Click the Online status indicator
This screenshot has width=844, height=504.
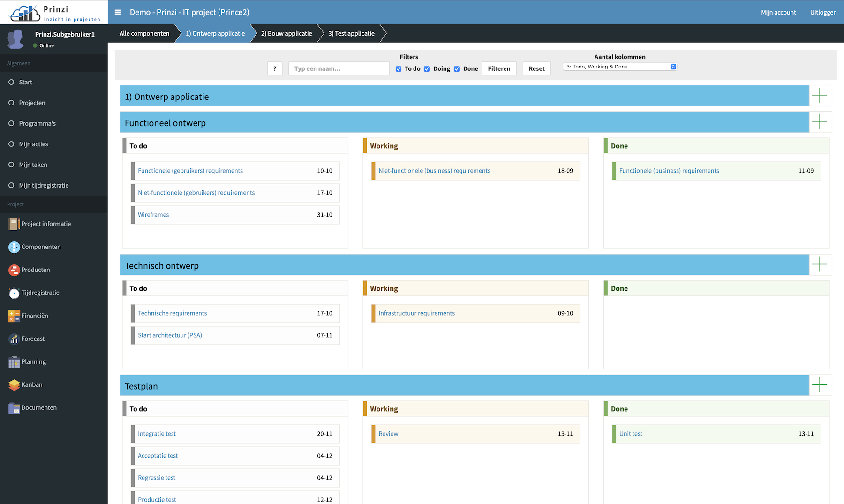tap(43, 45)
